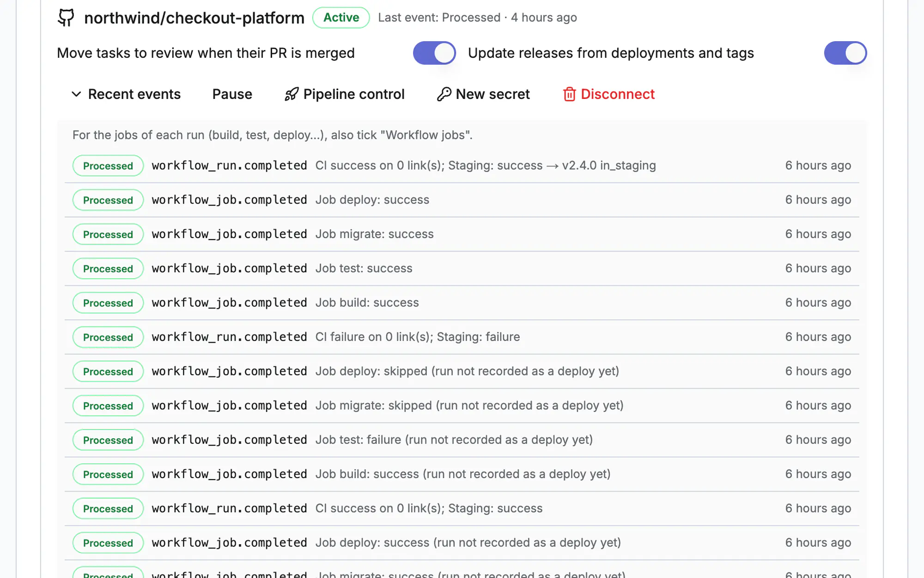This screenshot has height=578, width=924.
Task: Click workflow_run.completed on the CI failure row
Action: (x=230, y=337)
